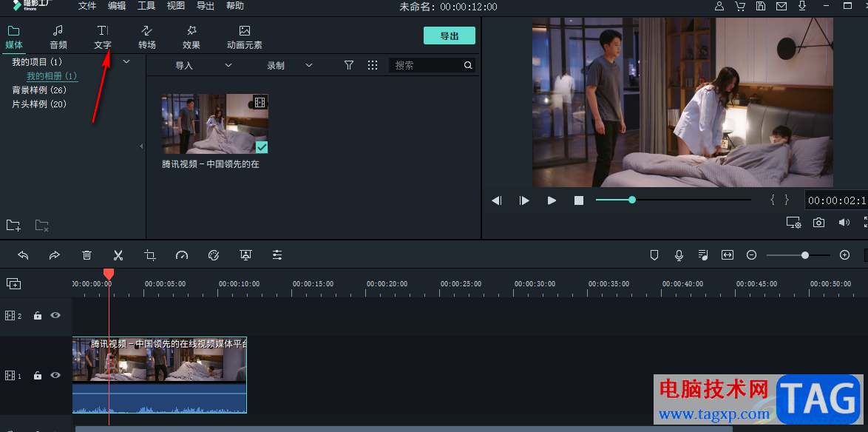The height and width of the screenshot is (432, 868).
Task: Adjust preview volume speaker icon
Action: tap(844, 223)
